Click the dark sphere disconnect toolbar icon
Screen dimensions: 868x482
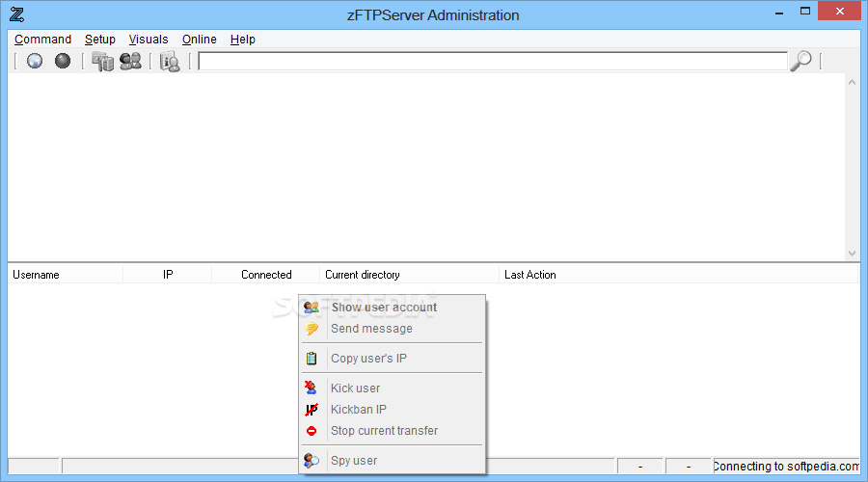[x=63, y=61]
